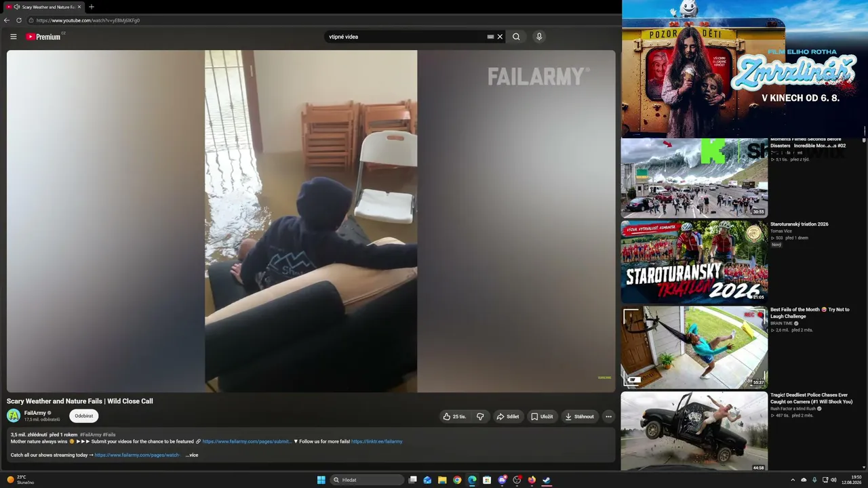Open Firefox from the taskbar
Image resolution: width=868 pixels, height=488 pixels.
point(532,480)
